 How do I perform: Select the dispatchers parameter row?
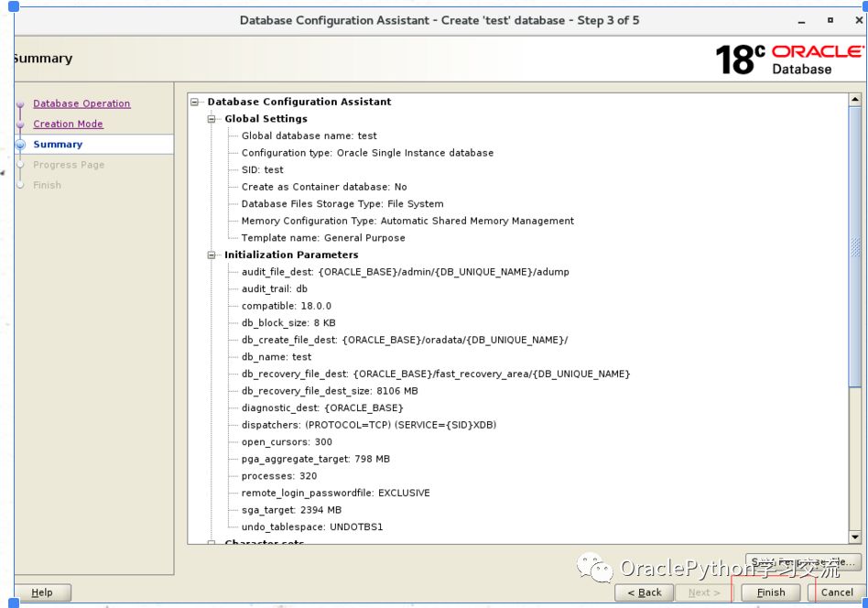tap(369, 425)
